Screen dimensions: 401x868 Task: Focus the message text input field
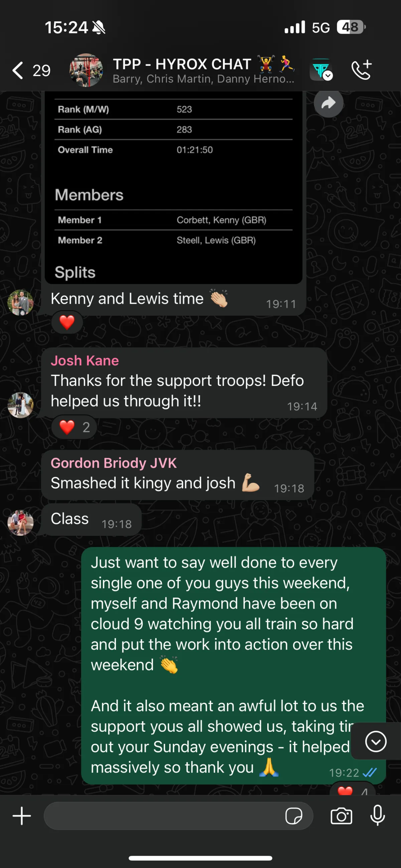(162, 816)
